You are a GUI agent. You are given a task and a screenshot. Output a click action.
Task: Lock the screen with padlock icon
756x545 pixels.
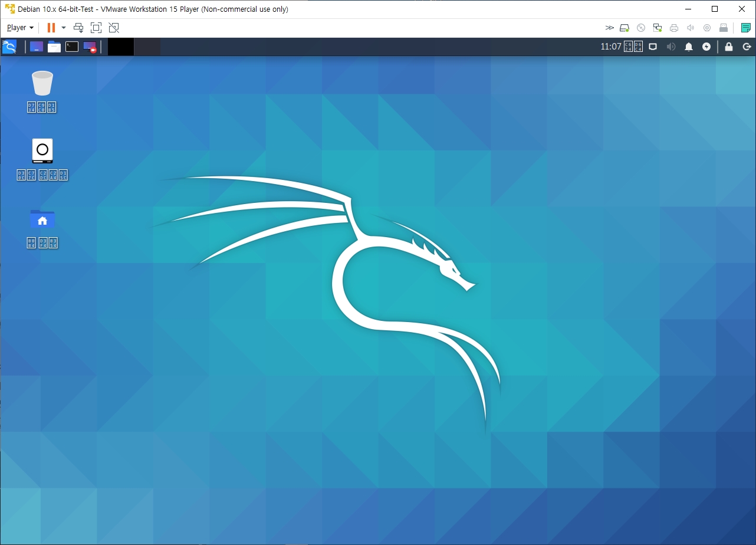tap(729, 47)
